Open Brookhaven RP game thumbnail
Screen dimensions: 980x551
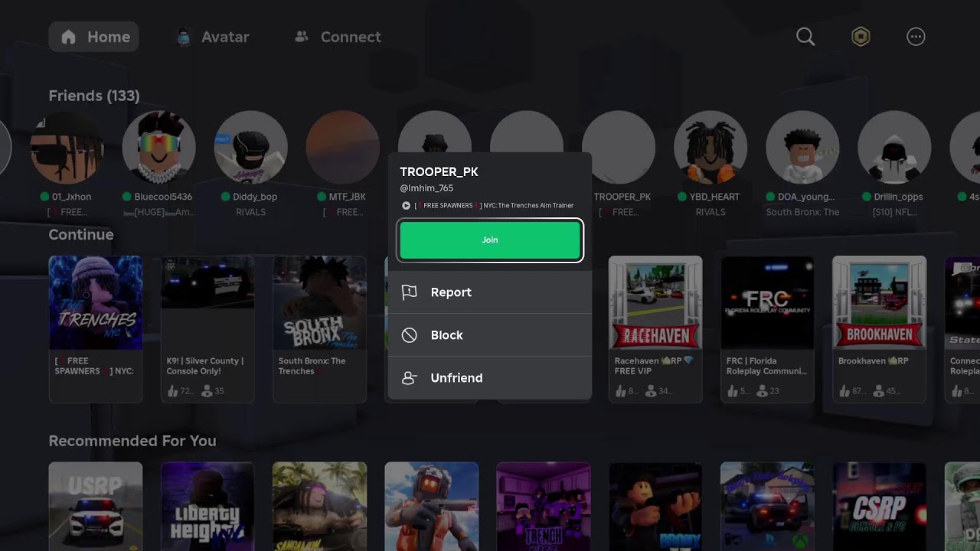pos(879,302)
